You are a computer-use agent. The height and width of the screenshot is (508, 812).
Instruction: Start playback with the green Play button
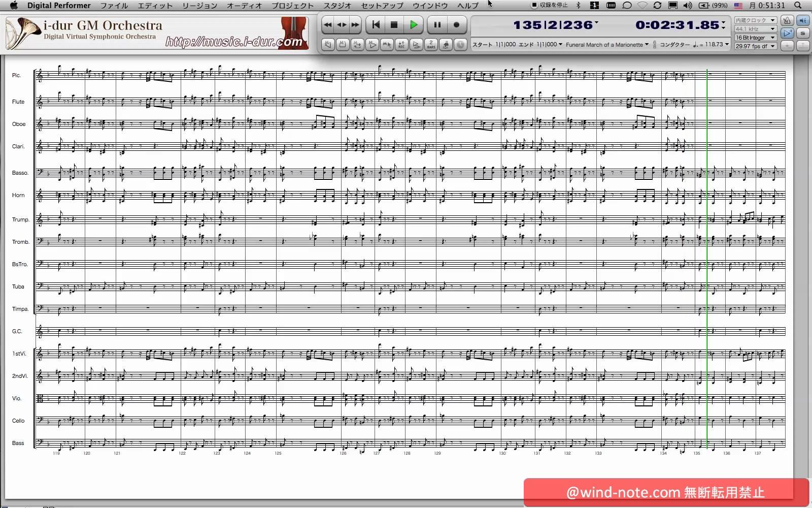[x=414, y=24]
